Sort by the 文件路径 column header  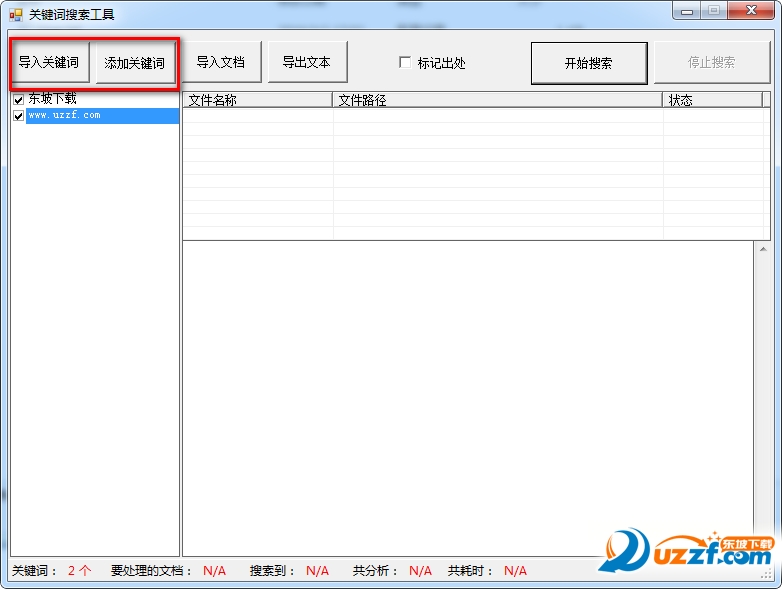point(497,100)
